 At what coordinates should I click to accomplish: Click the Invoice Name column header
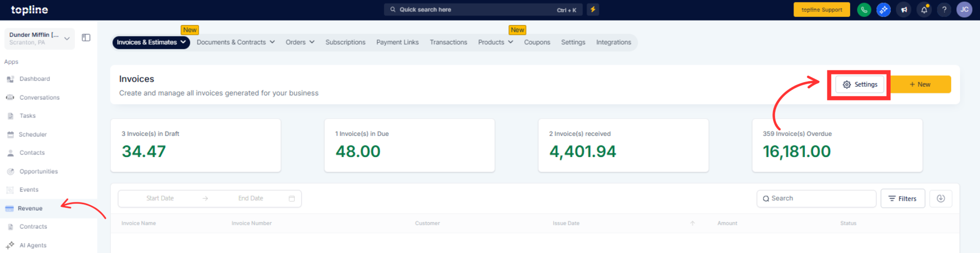[139, 223]
